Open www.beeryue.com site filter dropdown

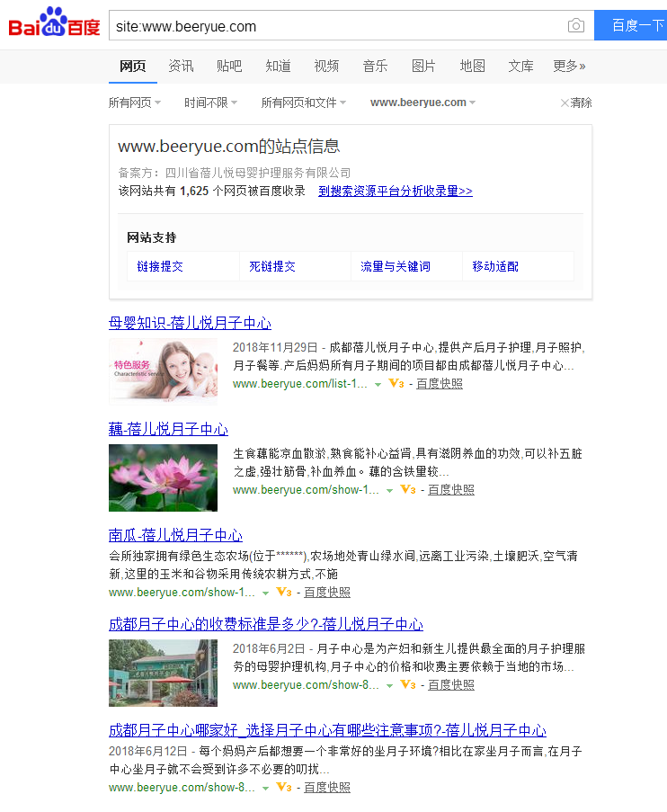tap(423, 103)
